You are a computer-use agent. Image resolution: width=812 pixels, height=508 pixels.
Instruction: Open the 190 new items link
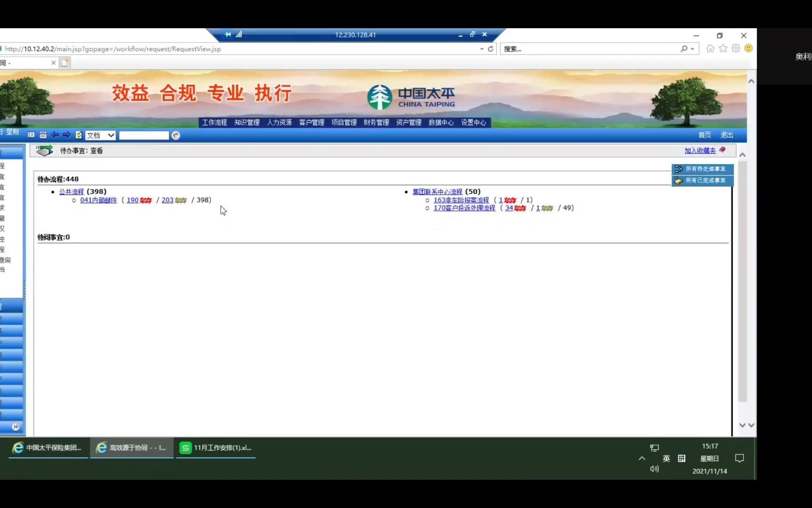pos(133,200)
